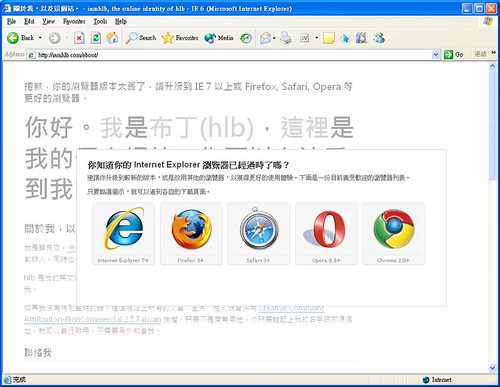Click the Back button in the toolbar
Viewport: 500px width, 387px height.
[21, 38]
